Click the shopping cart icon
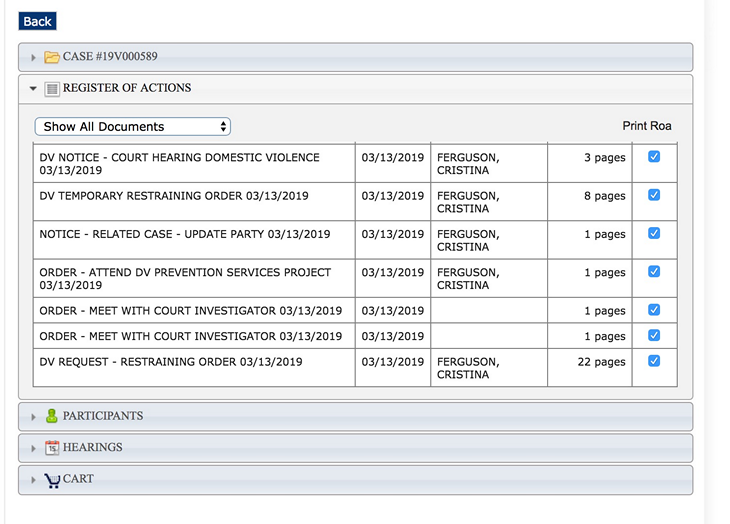The height and width of the screenshot is (524, 730). coord(52,480)
